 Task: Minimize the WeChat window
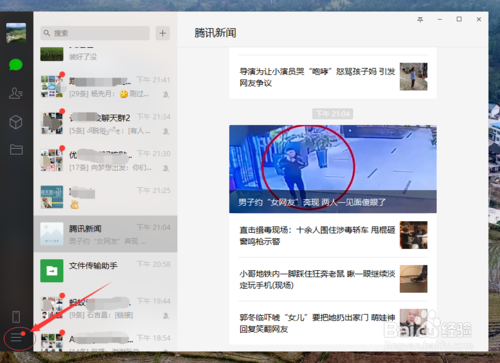440,19
